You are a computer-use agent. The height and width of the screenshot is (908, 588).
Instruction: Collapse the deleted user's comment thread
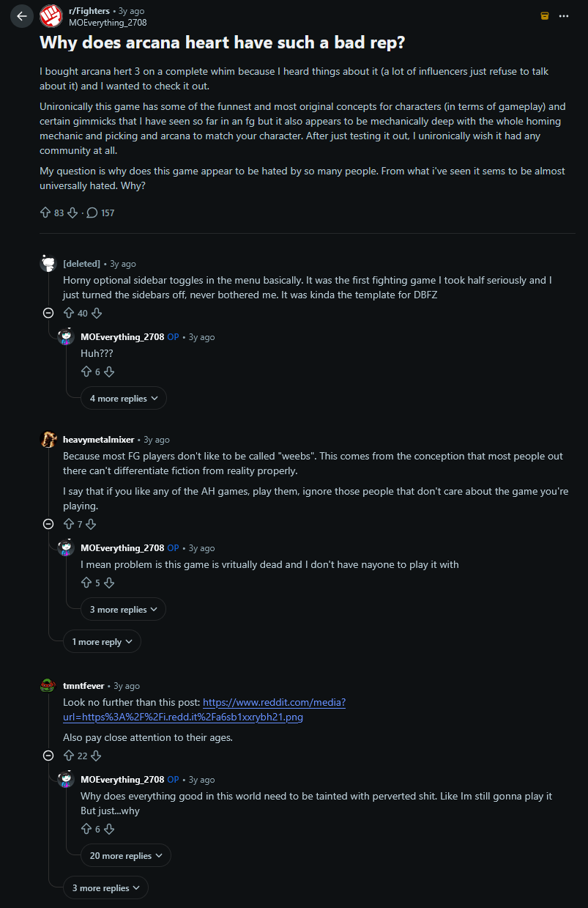point(48,313)
